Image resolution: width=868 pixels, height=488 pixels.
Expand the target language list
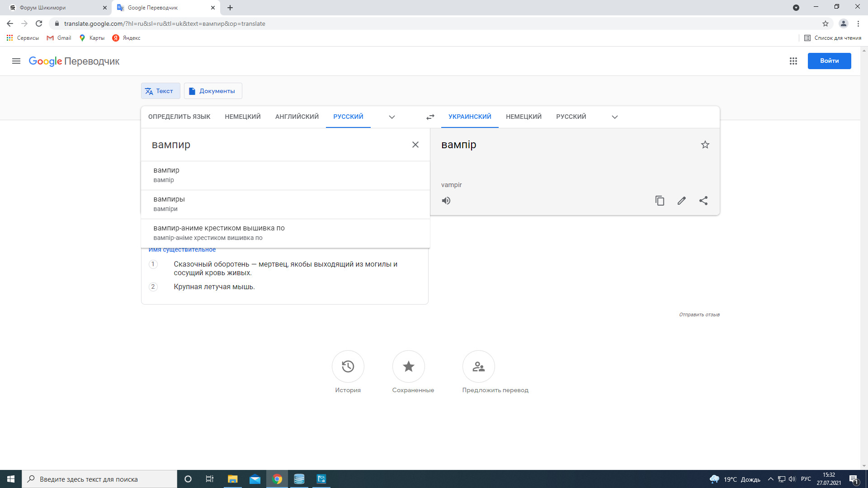614,117
